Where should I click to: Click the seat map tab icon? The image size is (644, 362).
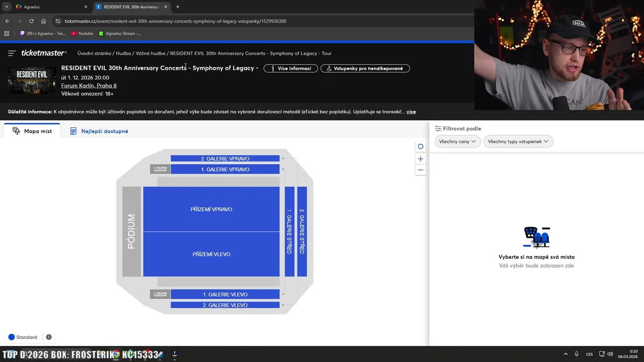(x=16, y=131)
